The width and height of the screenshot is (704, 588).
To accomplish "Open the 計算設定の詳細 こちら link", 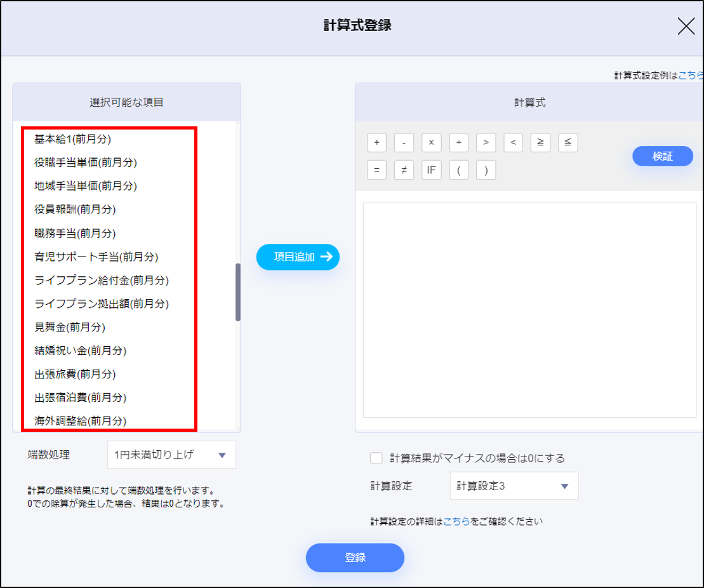I will pos(456,521).
